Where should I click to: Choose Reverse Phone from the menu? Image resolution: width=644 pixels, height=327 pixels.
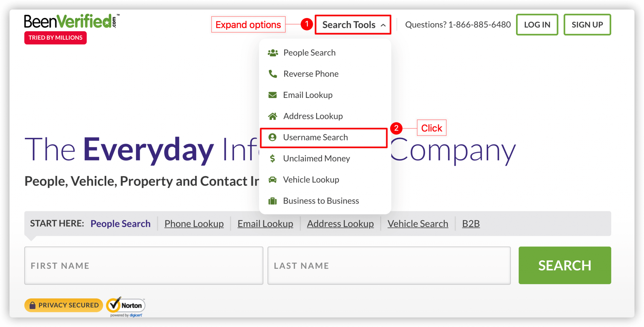[x=325, y=74]
